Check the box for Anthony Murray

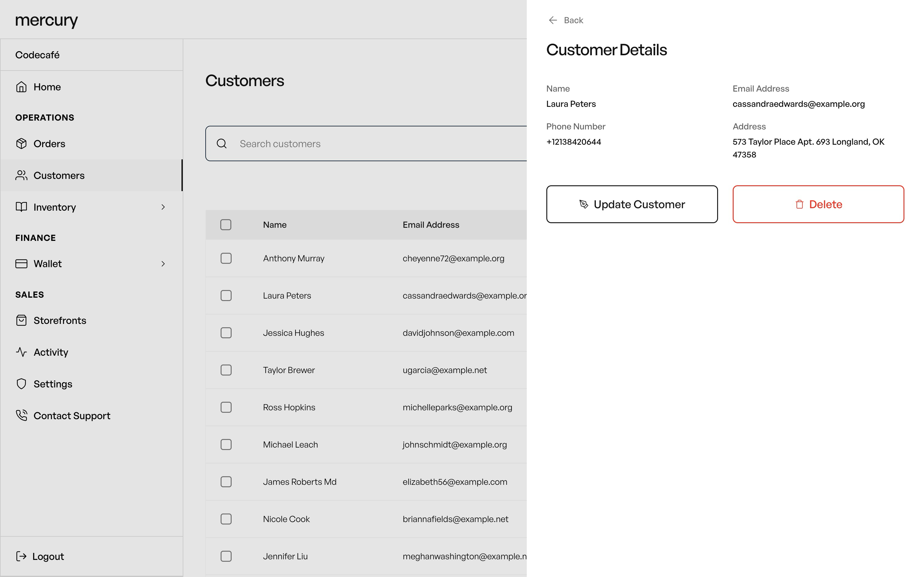pos(226,258)
